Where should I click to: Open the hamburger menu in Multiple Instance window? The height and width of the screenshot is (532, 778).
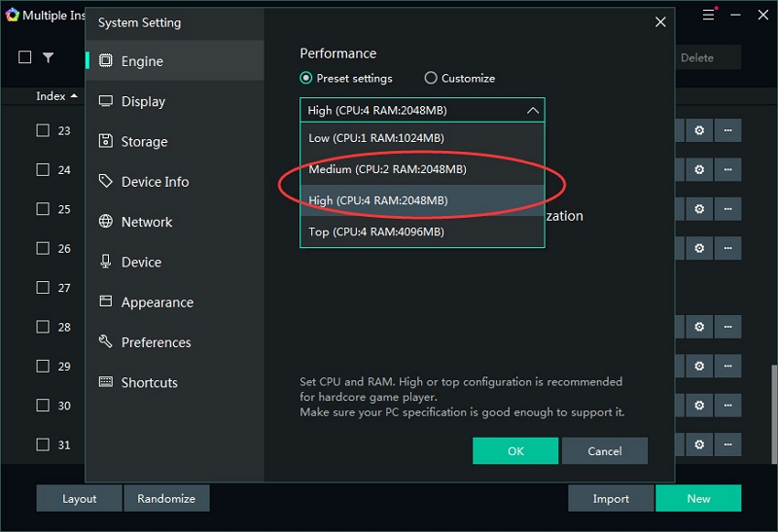point(709,15)
